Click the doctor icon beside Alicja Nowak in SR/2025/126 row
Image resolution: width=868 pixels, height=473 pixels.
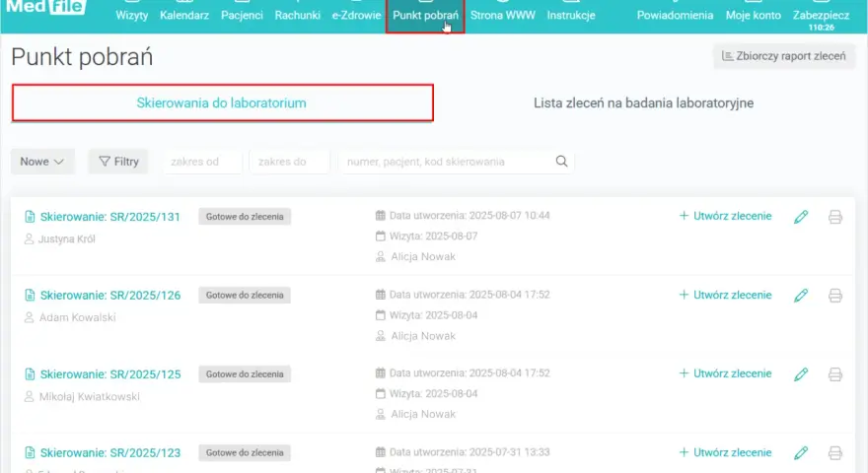coord(381,336)
